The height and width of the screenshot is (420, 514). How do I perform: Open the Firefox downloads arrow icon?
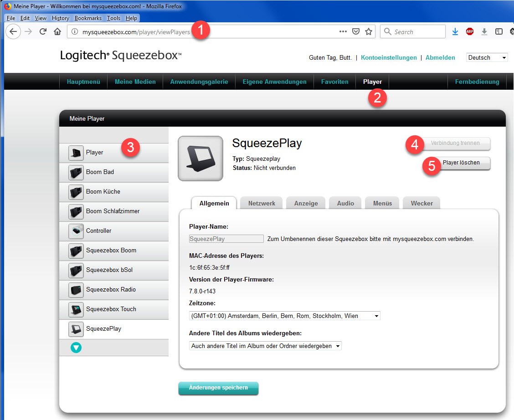(455, 31)
